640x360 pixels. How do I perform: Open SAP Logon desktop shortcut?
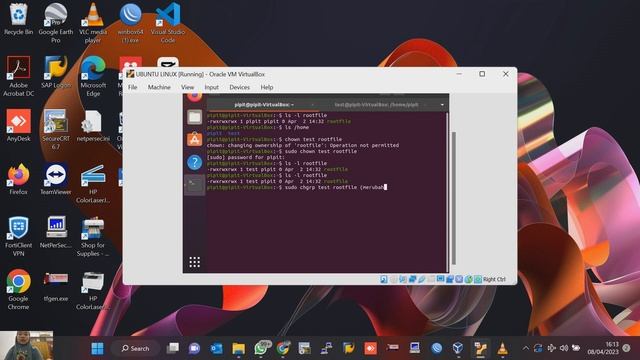(56, 72)
